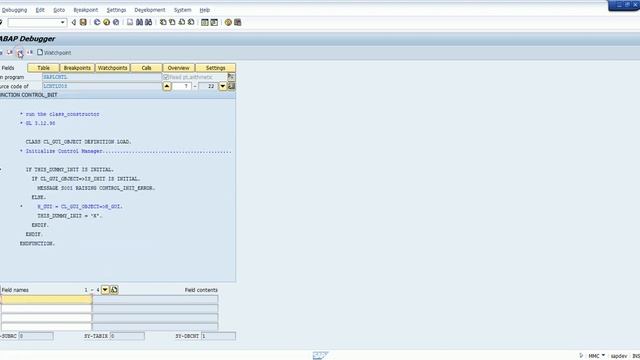The width and height of the screenshot is (640, 360).
Task: Open the Breakpoint menu
Action: [x=86, y=10]
